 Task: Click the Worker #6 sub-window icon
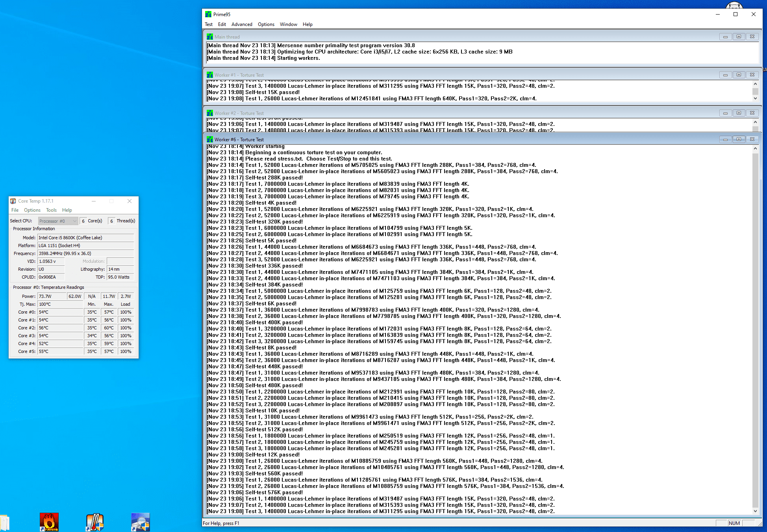(x=210, y=140)
